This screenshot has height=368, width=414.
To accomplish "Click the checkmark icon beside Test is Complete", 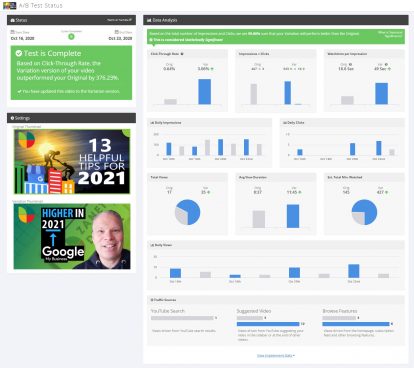I will click(x=19, y=53).
